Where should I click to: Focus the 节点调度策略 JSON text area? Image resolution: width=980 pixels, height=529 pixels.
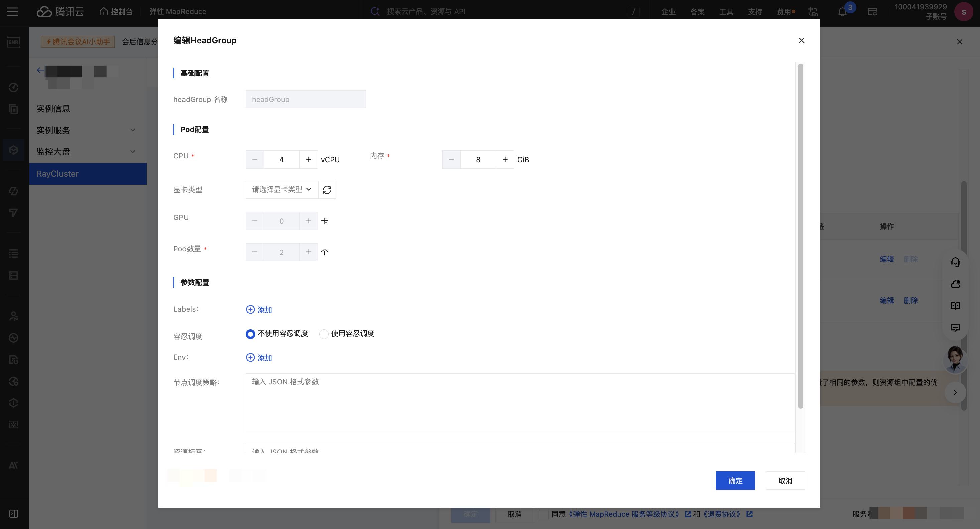coord(520,403)
